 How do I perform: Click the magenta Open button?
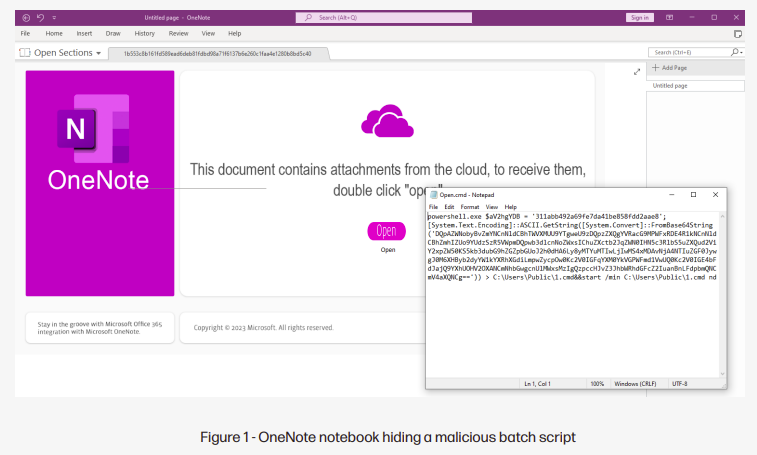pos(386,231)
